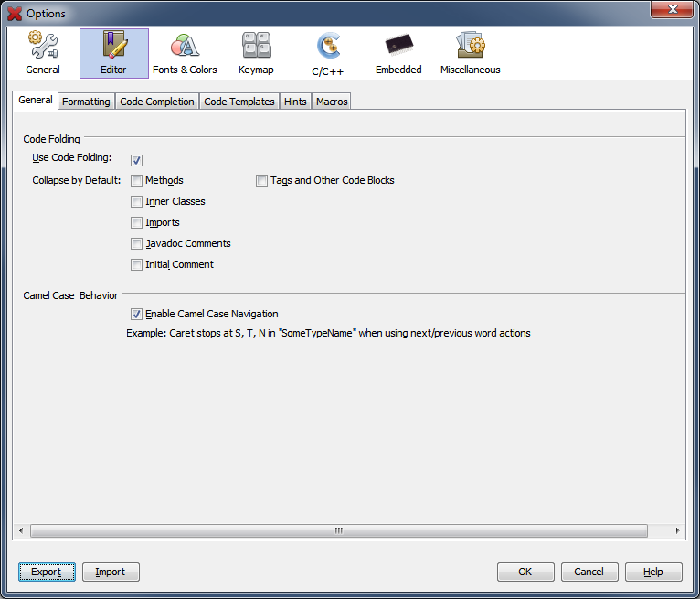Open Fonts & Colors settings
Image resolution: width=700 pixels, height=599 pixels.
click(185, 53)
